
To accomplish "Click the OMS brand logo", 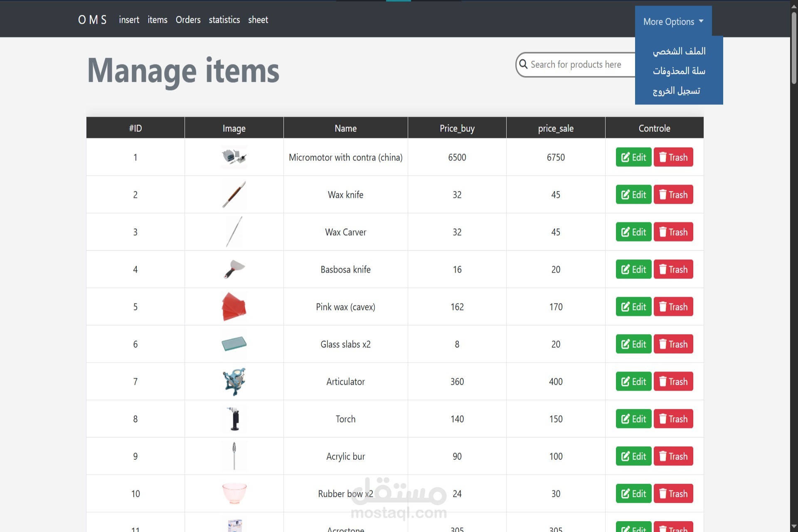I will (92, 20).
